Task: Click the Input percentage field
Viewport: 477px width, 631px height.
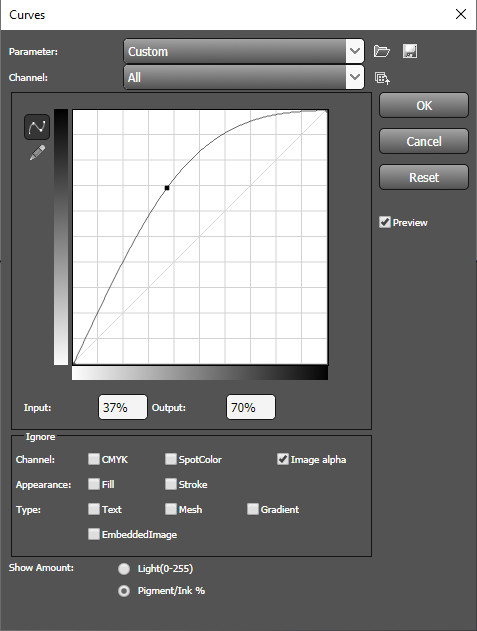Action: (123, 407)
